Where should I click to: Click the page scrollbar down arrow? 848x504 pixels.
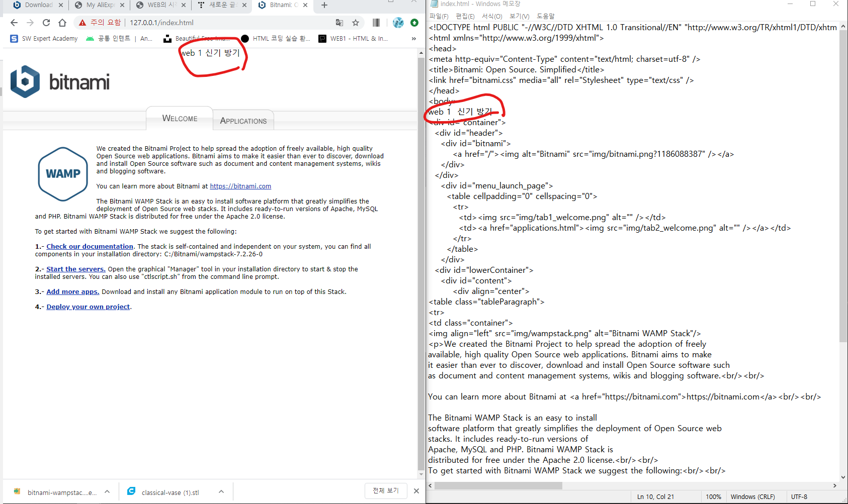point(421,474)
